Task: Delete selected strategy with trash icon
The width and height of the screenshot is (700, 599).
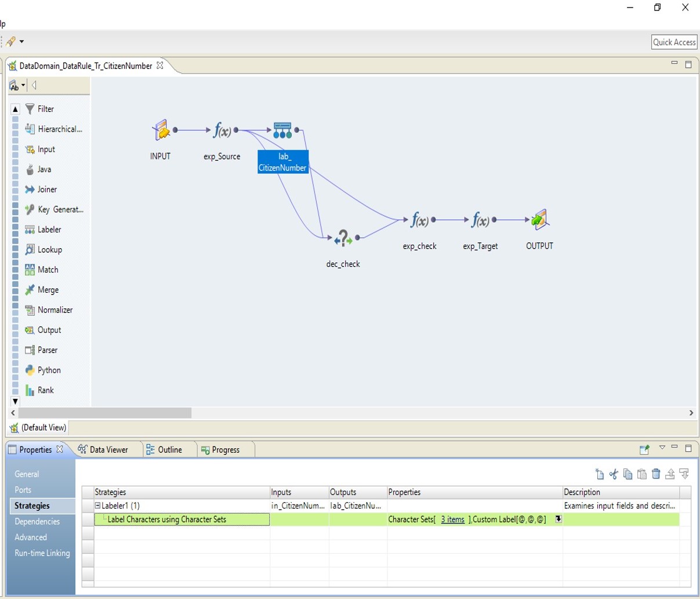Action: click(x=656, y=474)
